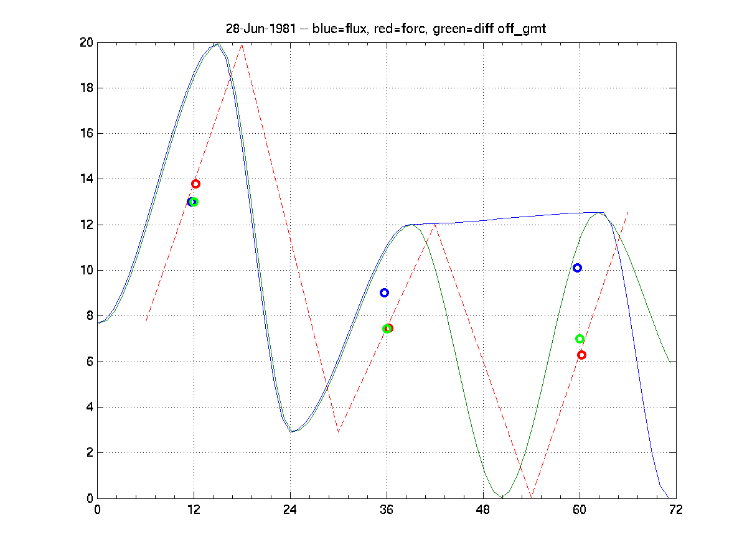747x560 pixels.
Task: Click the blue circle marker near x=60
Action: click(x=577, y=268)
